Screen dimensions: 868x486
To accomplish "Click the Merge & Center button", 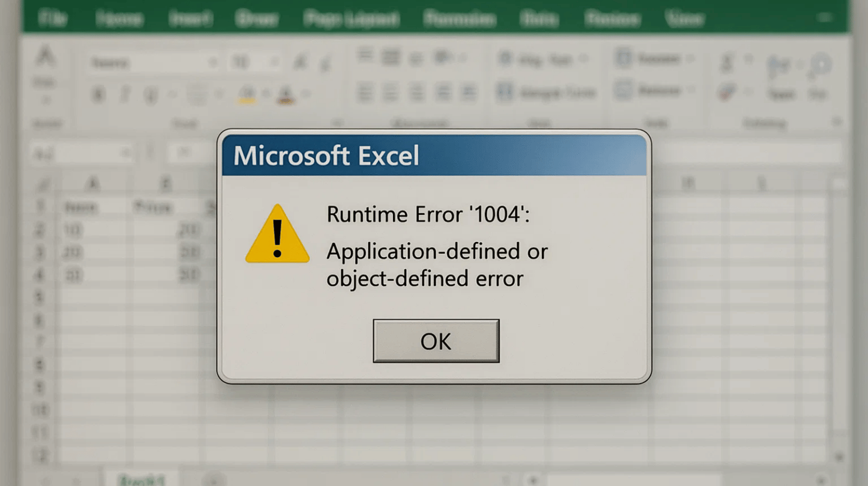I will pos(547,92).
